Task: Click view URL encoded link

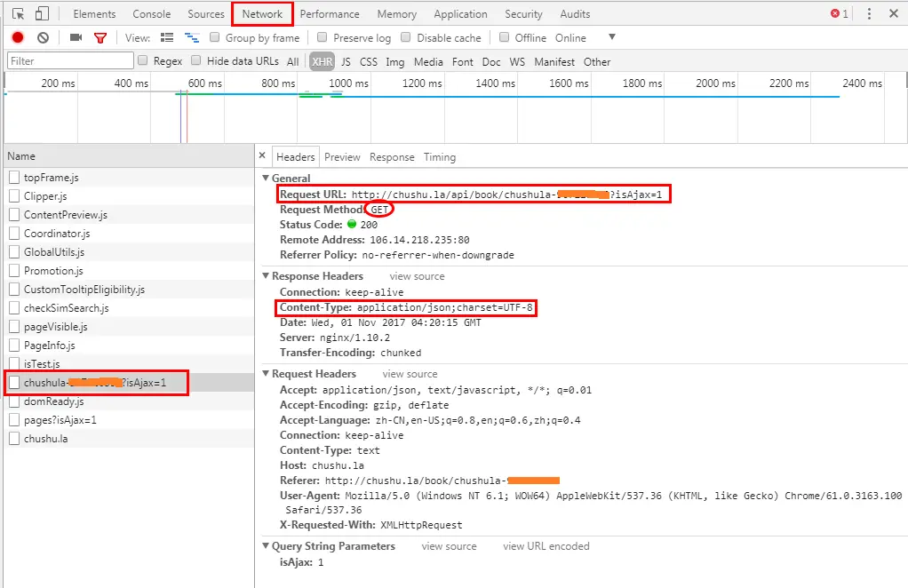Action: [x=546, y=545]
